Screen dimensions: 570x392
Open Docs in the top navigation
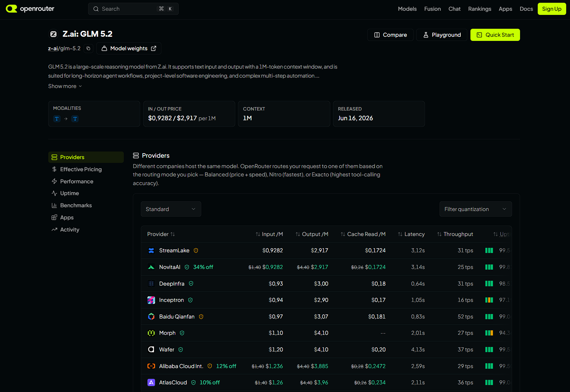coord(526,9)
